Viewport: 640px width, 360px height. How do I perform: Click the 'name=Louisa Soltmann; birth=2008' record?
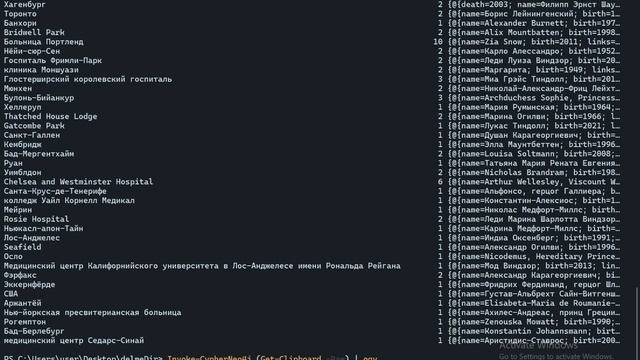[x=534, y=154]
